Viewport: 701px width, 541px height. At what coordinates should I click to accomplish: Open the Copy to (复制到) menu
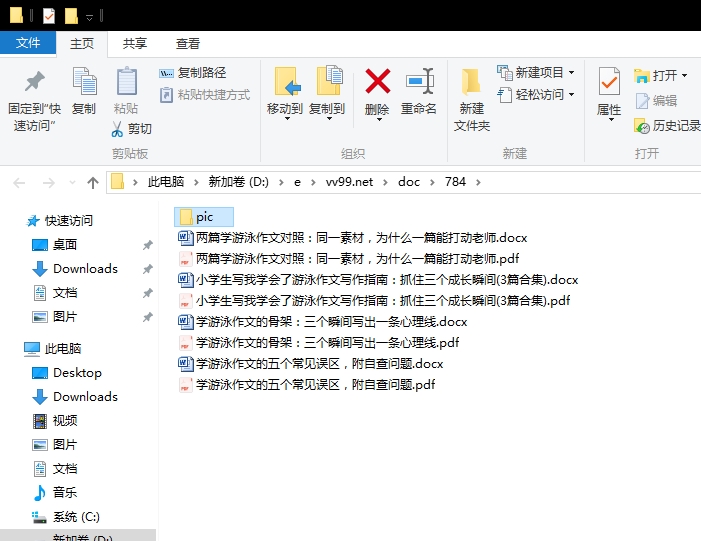327,93
